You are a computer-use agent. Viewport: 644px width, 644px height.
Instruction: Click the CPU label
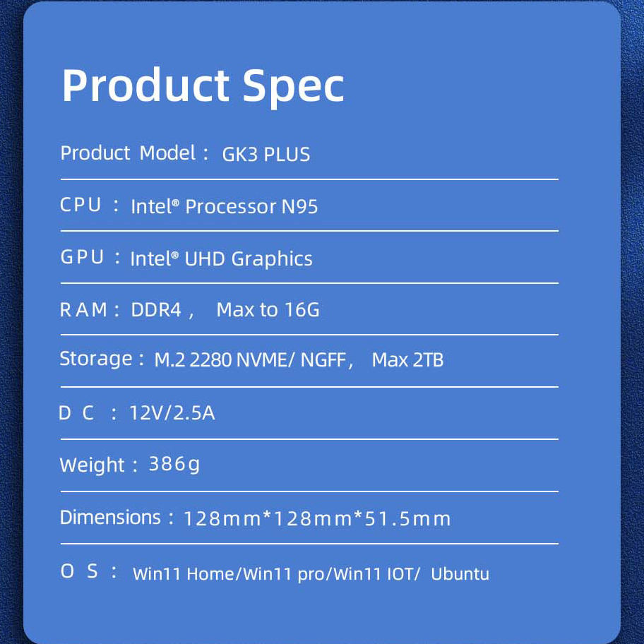tap(80, 205)
